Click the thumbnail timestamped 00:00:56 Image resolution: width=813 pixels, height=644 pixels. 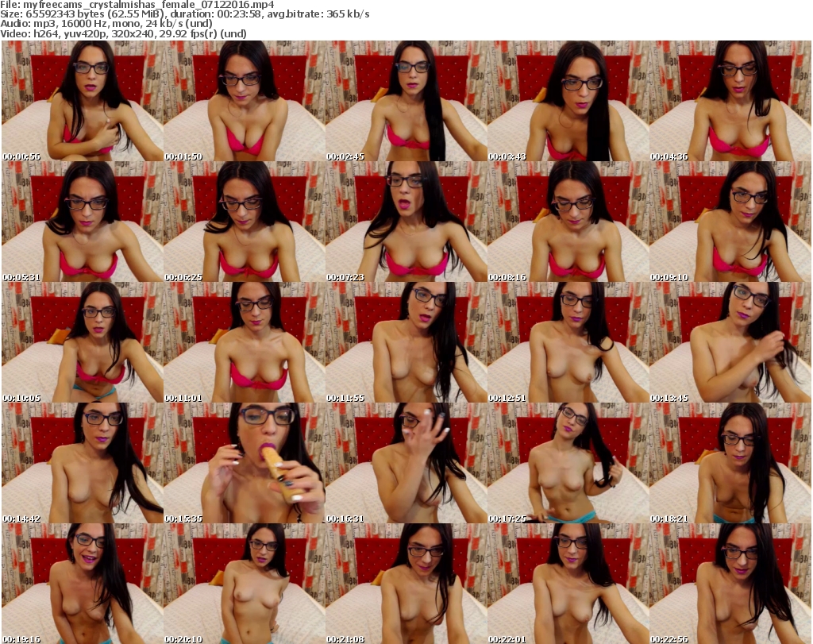[x=83, y=101]
